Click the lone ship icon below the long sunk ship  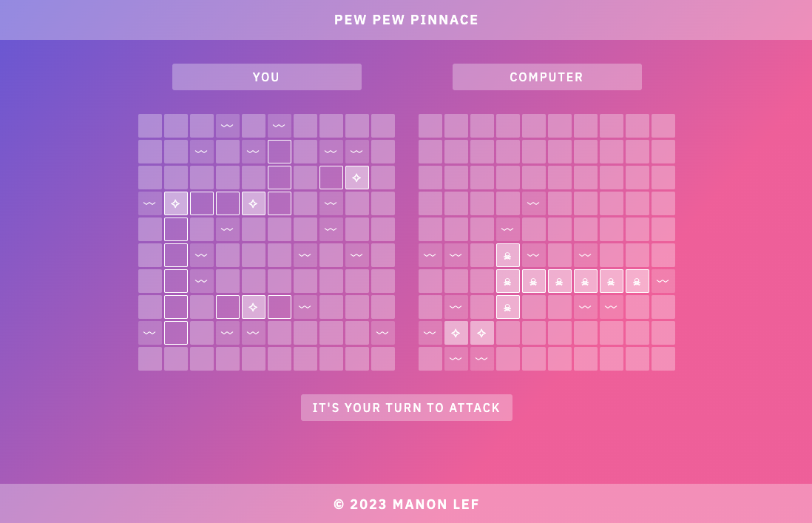508,307
